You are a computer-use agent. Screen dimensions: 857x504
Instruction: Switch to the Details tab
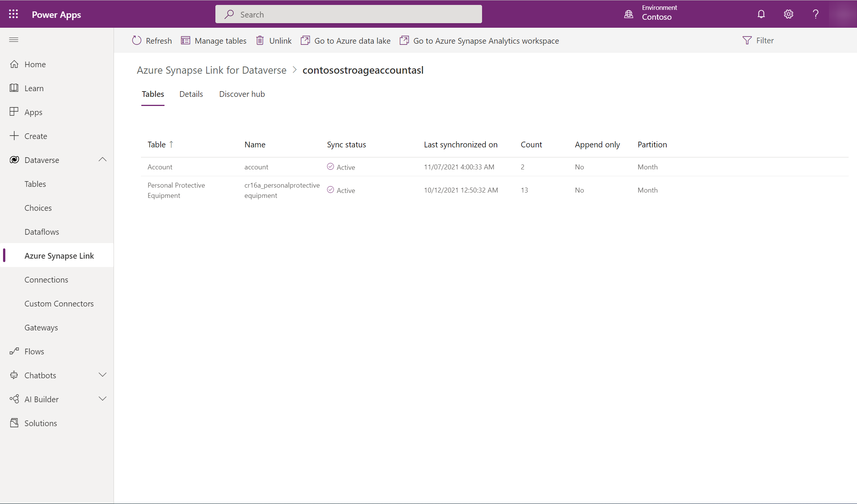click(191, 93)
